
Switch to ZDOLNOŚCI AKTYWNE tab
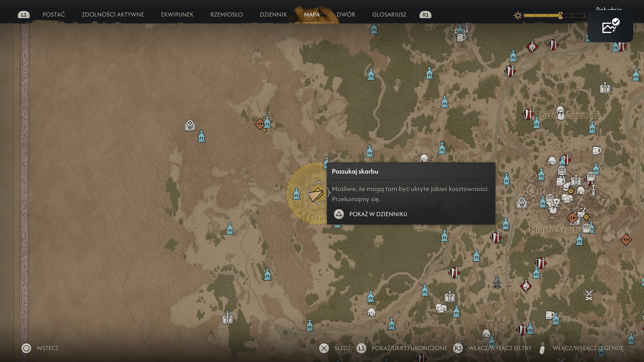click(x=113, y=14)
